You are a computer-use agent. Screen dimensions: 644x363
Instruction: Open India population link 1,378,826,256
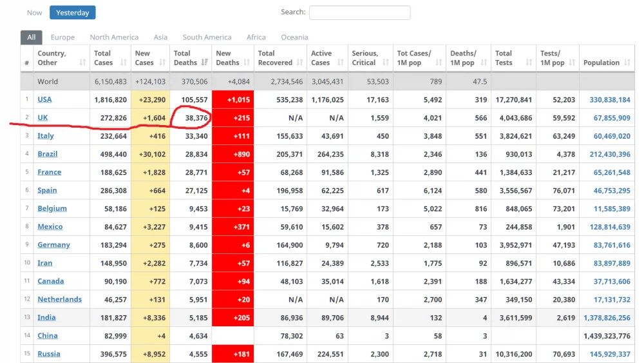click(607, 318)
